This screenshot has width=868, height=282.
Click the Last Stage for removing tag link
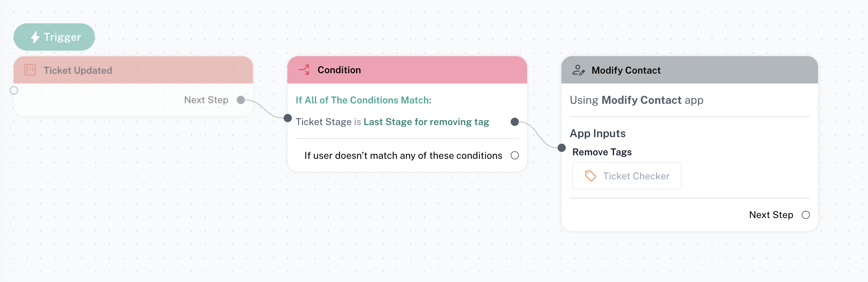426,122
